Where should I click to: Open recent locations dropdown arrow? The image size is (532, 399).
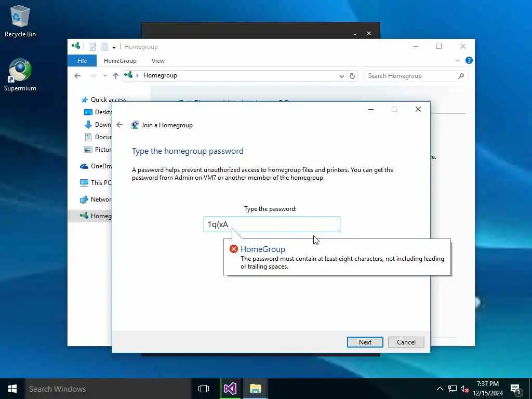105,76
